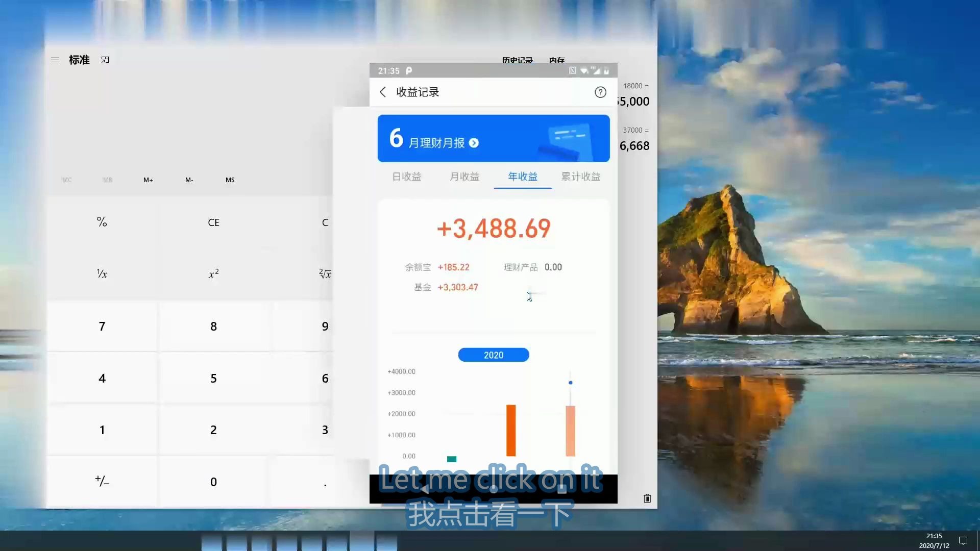Select the 日收益 tab
Screen dimensions: 980x551
click(406, 176)
